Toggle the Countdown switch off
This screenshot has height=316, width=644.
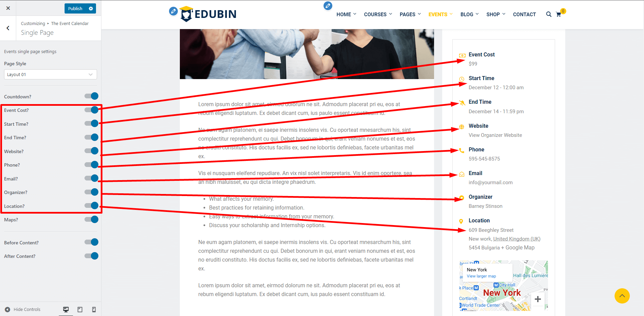tap(91, 96)
